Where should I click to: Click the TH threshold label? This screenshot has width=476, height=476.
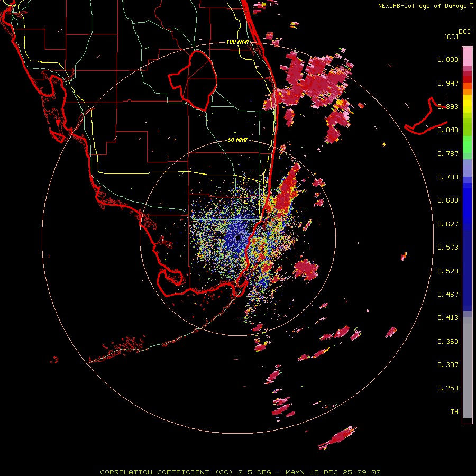[454, 412]
